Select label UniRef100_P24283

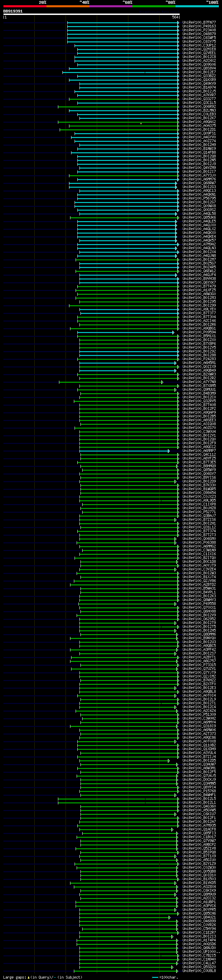click(x=199, y=359)
